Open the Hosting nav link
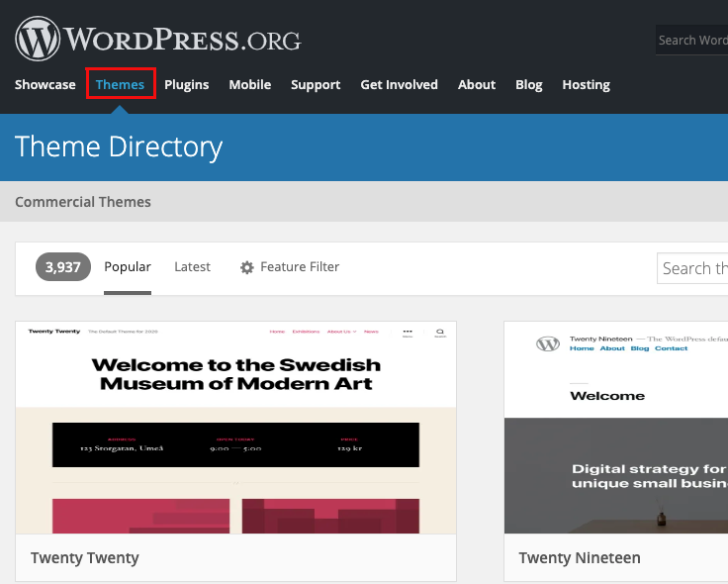728x584 pixels. [x=586, y=84]
